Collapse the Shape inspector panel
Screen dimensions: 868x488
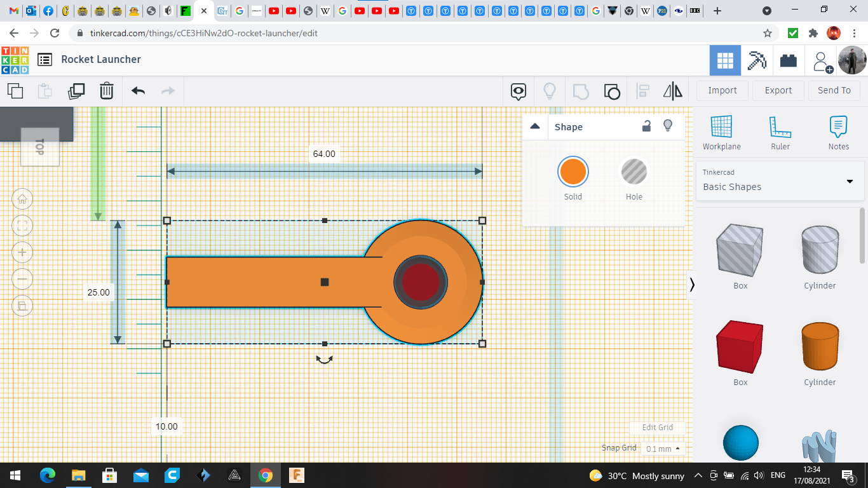tap(535, 126)
